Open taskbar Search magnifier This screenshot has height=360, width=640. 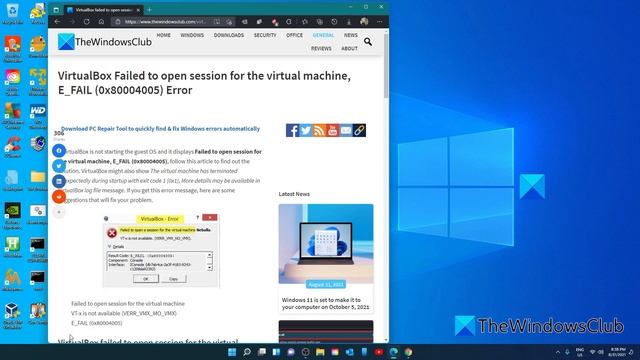pos(247,352)
